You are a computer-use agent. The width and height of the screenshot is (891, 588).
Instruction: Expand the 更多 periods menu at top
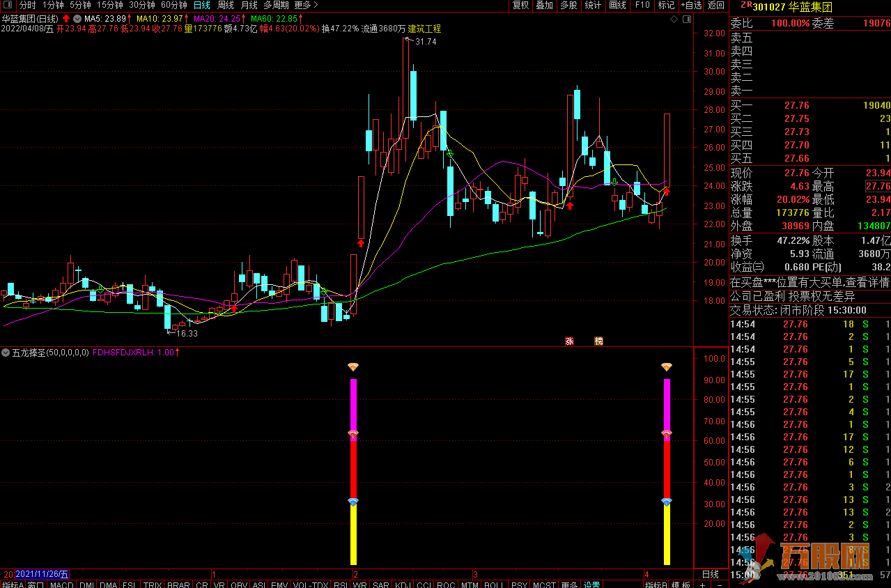click(x=306, y=5)
